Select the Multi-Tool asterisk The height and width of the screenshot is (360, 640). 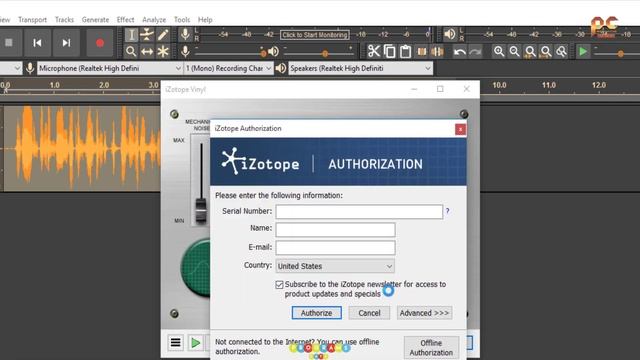tap(163, 51)
